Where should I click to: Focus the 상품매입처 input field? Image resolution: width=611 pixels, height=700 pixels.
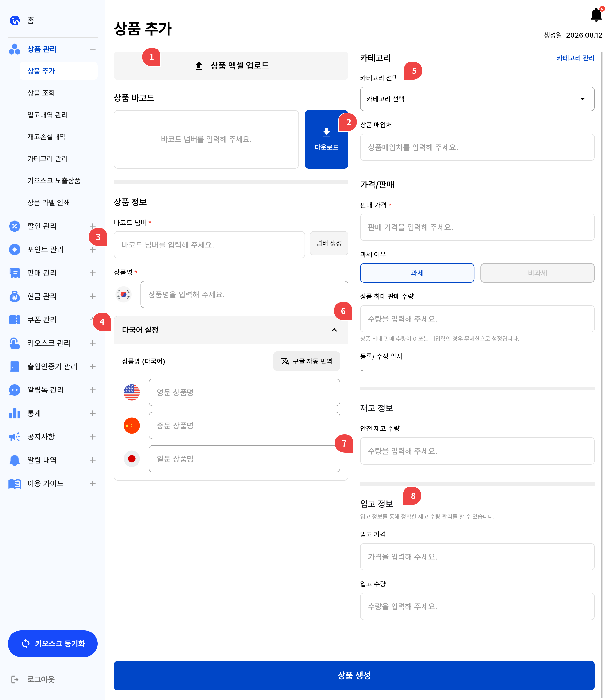tap(477, 147)
